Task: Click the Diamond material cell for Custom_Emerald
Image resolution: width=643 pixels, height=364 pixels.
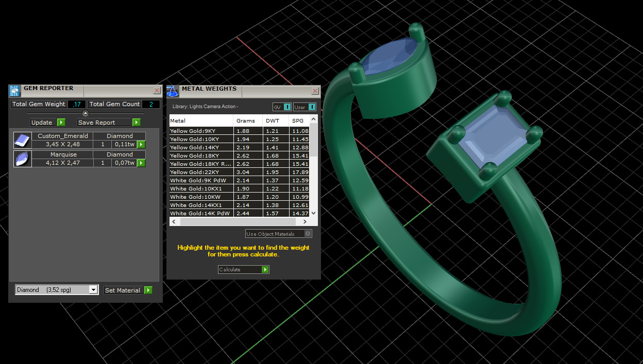Action: click(x=120, y=136)
